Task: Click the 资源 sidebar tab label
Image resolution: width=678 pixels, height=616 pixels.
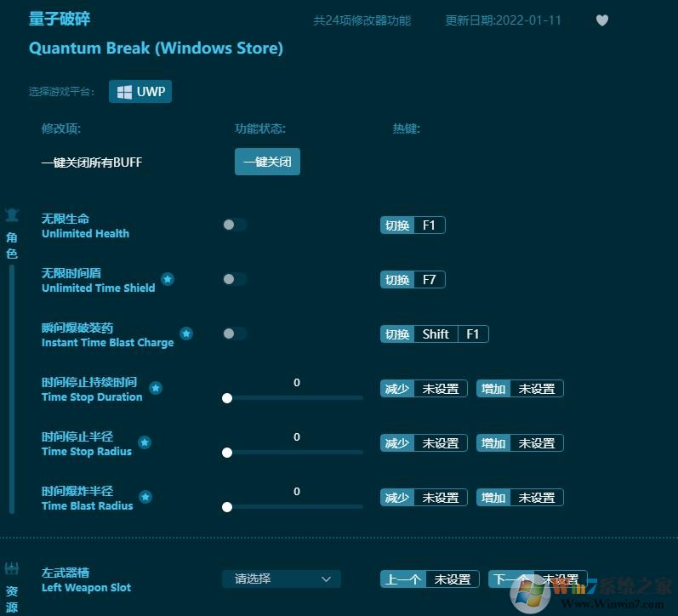Action: pos(12,600)
